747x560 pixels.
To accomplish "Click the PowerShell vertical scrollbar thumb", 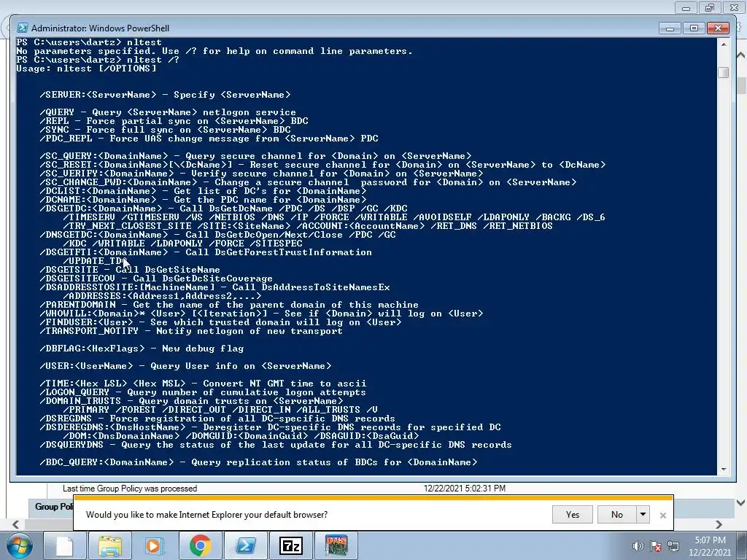I will click(x=724, y=72).
